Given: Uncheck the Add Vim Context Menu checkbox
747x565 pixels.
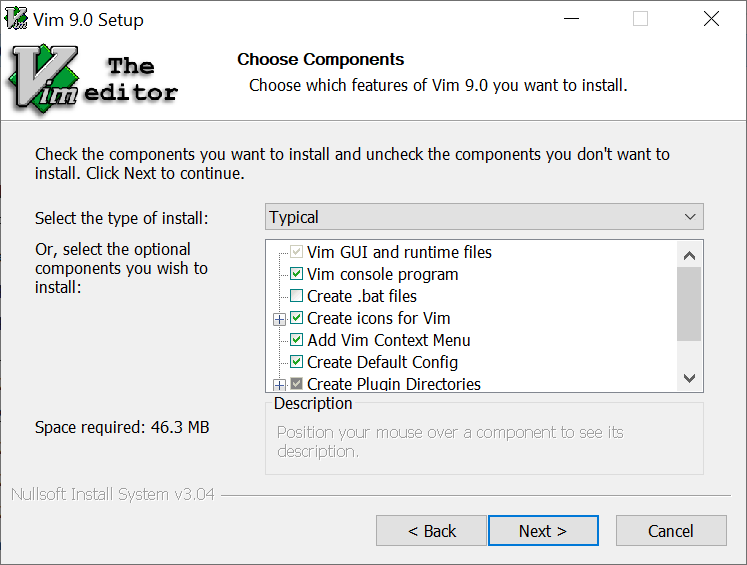Looking at the screenshot, I should (296, 340).
